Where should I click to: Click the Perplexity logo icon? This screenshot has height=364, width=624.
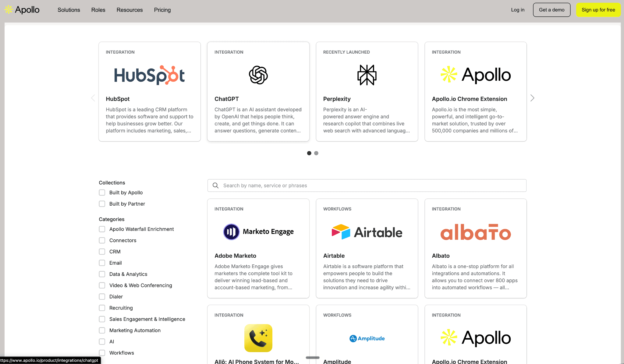(x=367, y=75)
